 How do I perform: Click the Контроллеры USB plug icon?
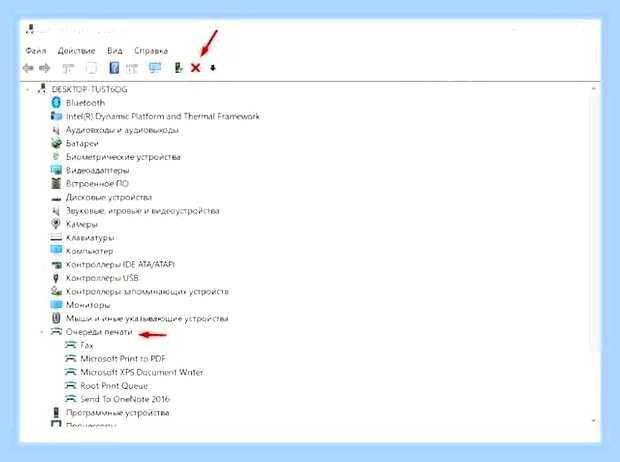pos(56,278)
